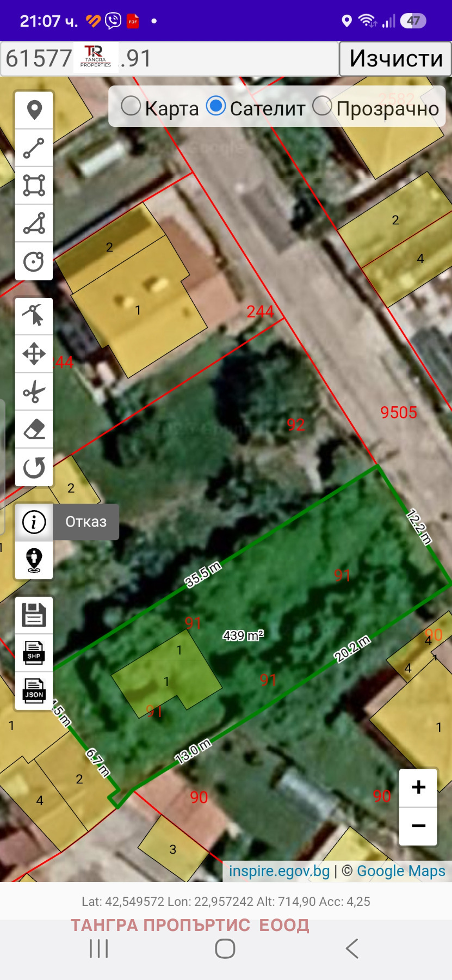Tap the 12.2 m boundary length label

click(x=419, y=526)
